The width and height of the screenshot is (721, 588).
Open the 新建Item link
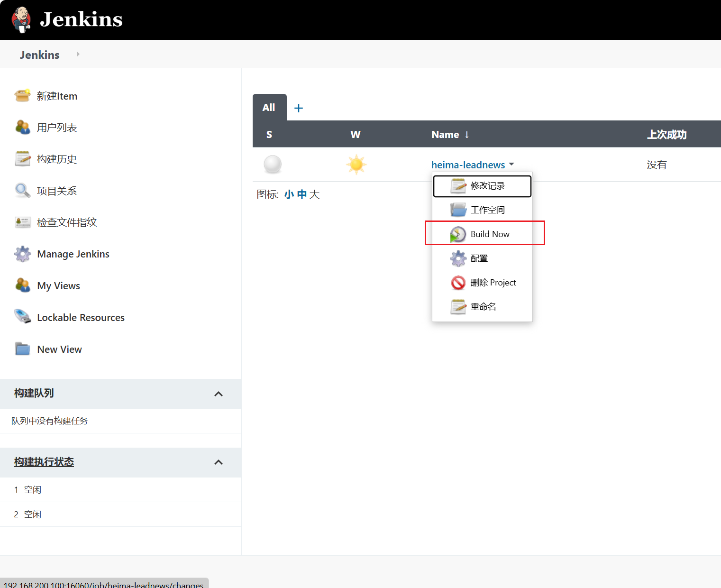(x=57, y=96)
